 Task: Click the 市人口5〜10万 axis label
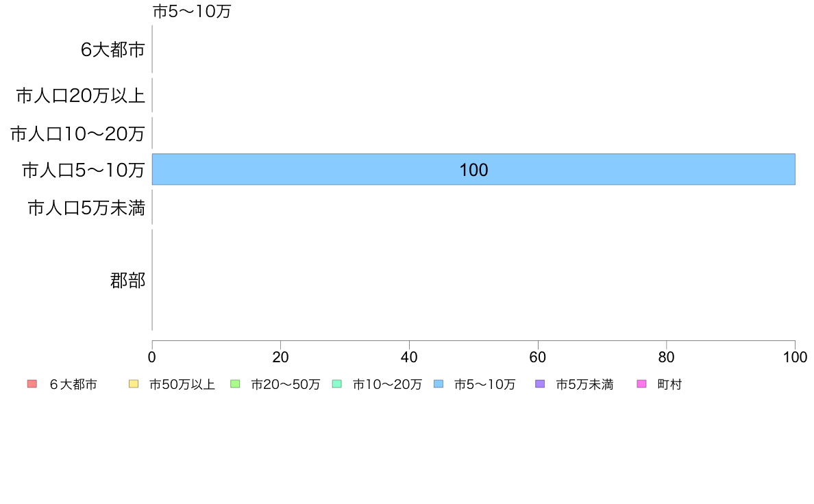83,170
